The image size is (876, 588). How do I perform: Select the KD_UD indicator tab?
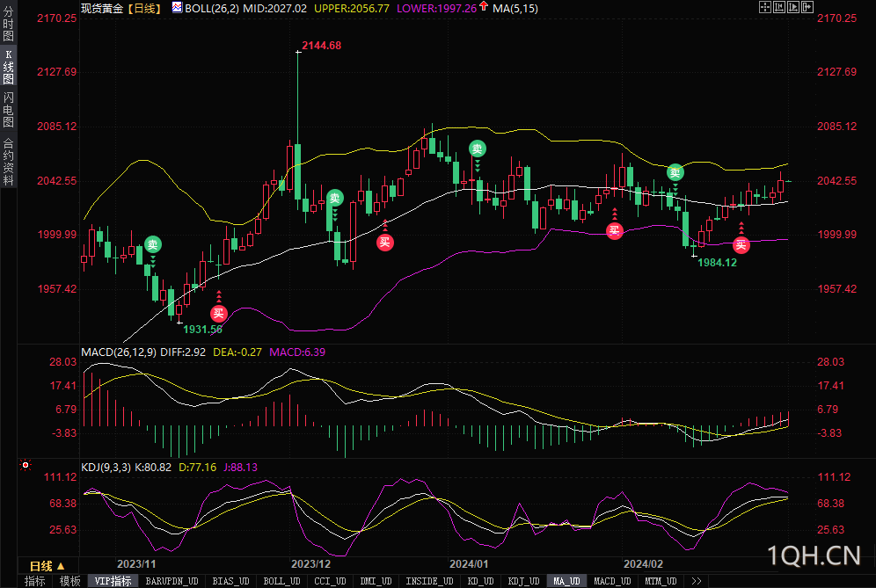(x=480, y=581)
